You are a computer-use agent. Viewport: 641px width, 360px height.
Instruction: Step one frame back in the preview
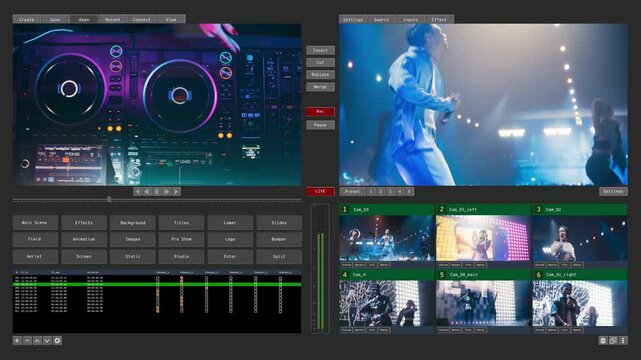click(x=147, y=191)
